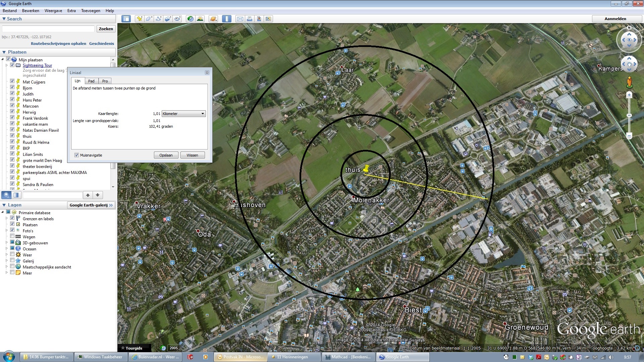Expand the Meer layer tree

pos(6,273)
